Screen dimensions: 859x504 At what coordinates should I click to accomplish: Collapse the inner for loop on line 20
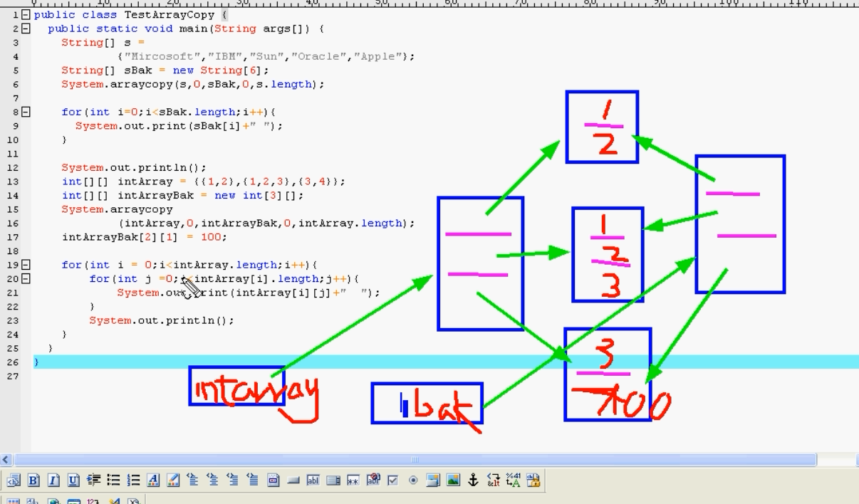26,278
